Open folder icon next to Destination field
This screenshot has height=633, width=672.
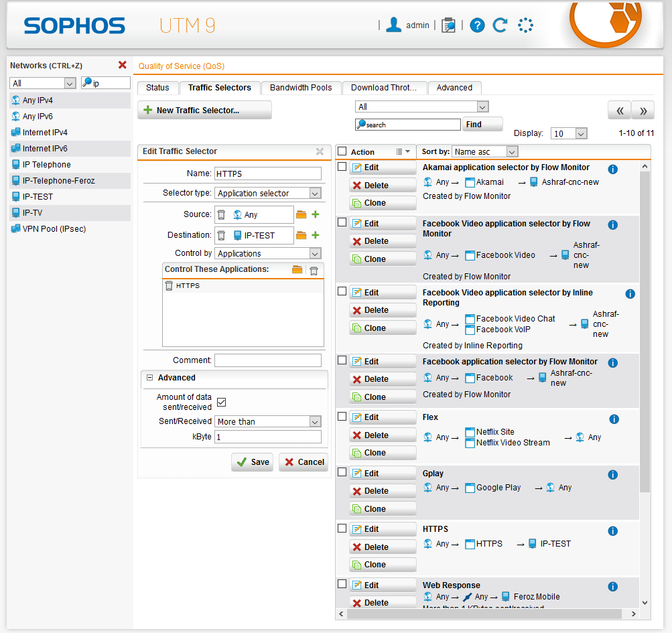pos(301,235)
